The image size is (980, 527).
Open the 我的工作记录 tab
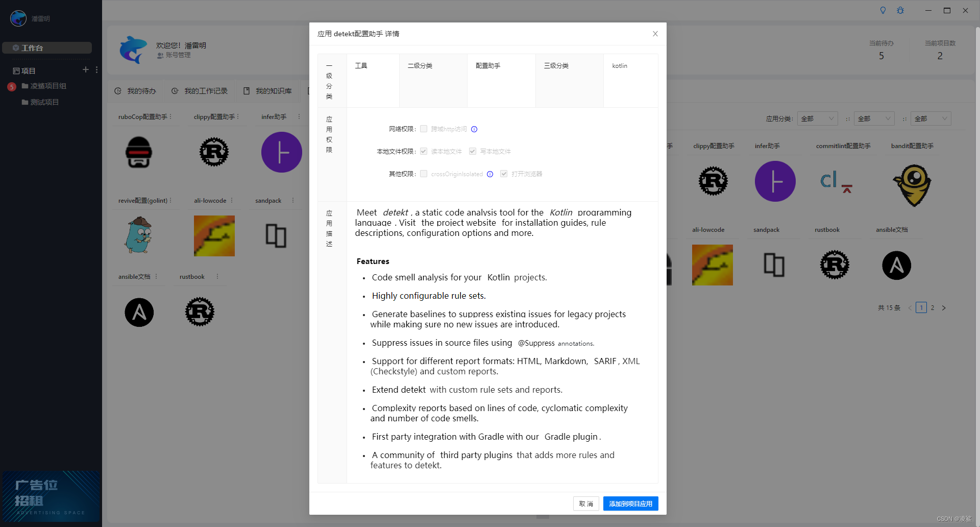pyautogui.click(x=200, y=91)
